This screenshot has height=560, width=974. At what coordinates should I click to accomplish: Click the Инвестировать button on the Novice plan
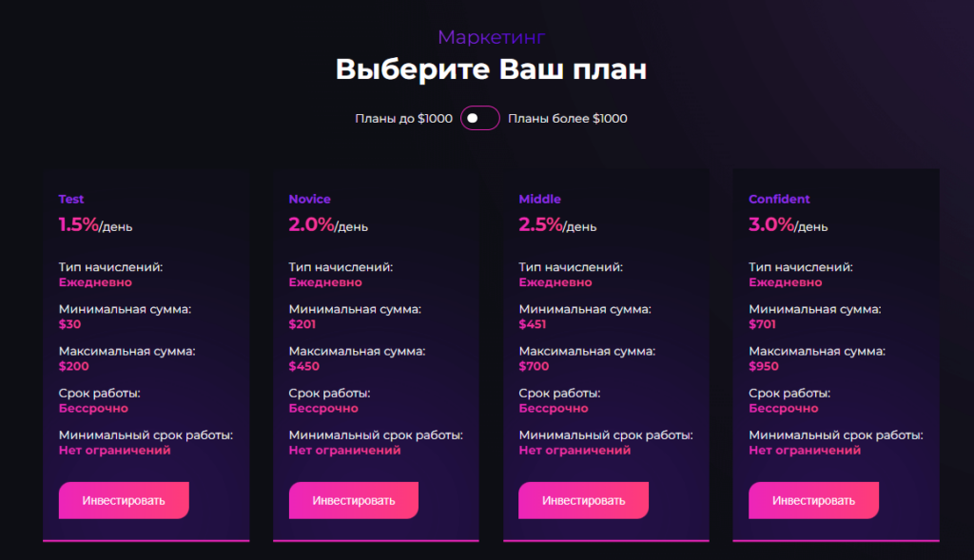353,499
